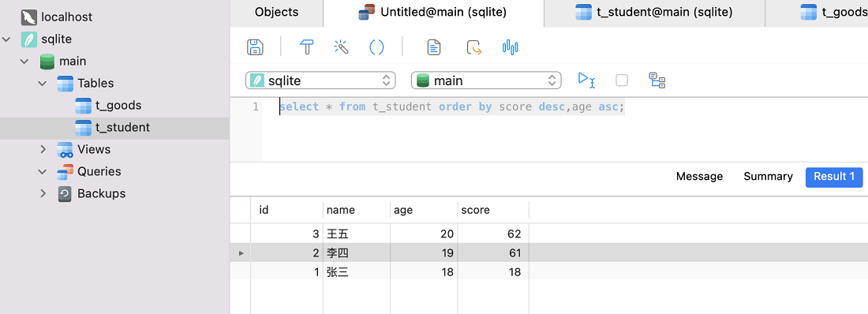This screenshot has height=314, width=868.
Task: Click the Export Result icon
Action: pos(474,47)
